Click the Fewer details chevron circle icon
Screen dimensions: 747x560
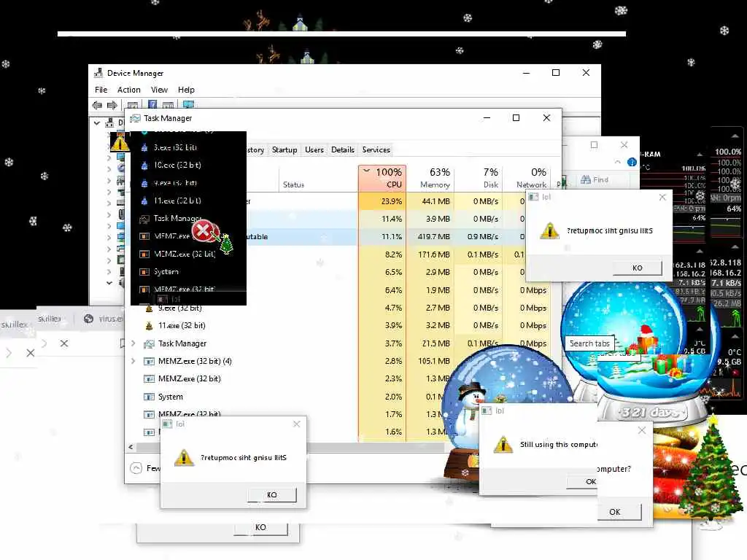point(136,468)
